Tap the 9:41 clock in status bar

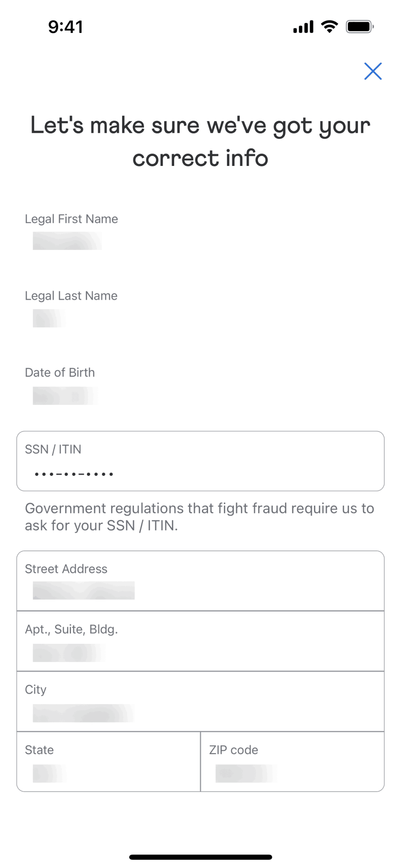pos(65,27)
